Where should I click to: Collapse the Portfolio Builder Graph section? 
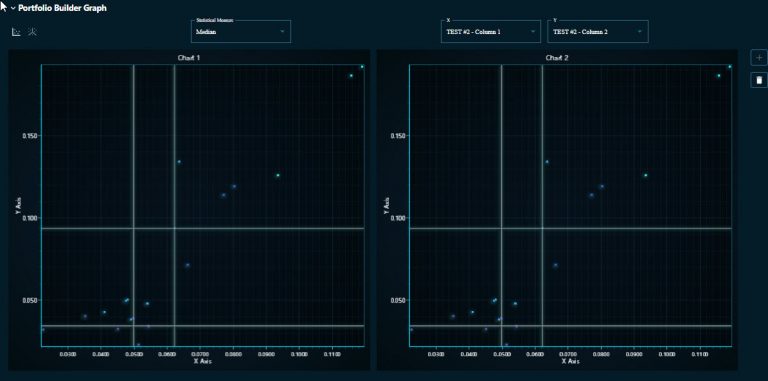pyautogui.click(x=13, y=8)
